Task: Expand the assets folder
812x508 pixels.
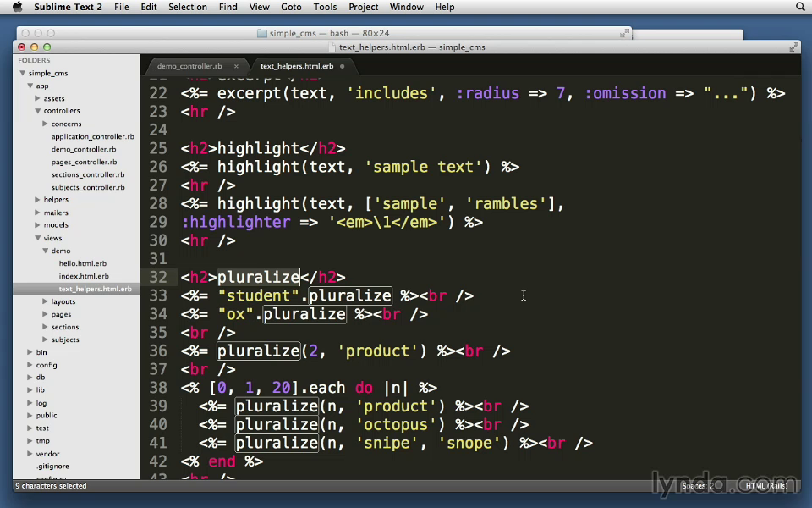Action: click(x=37, y=98)
